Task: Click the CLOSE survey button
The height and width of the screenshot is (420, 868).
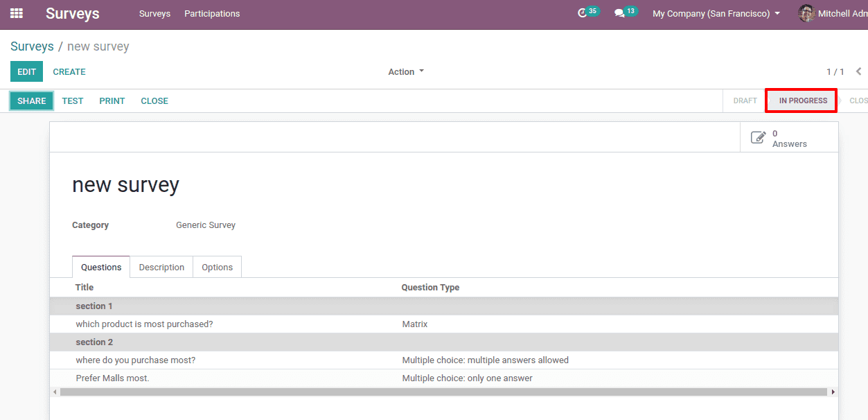Action: (154, 100)
